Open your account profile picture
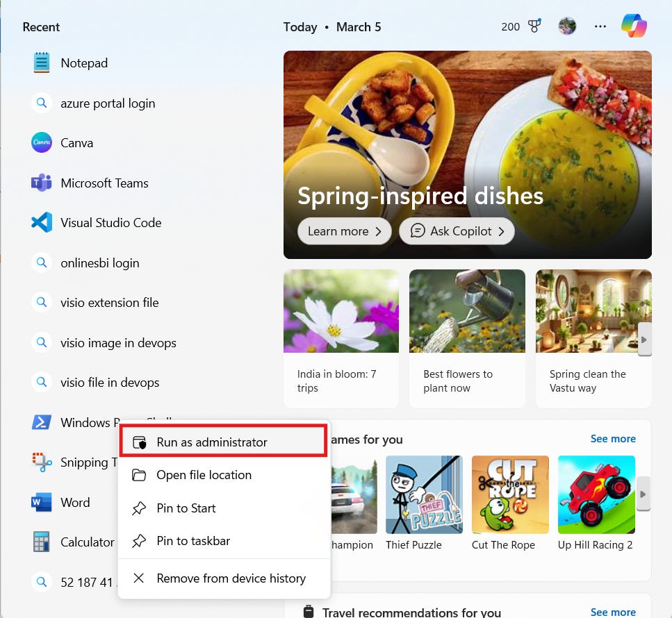 point(567,26)
